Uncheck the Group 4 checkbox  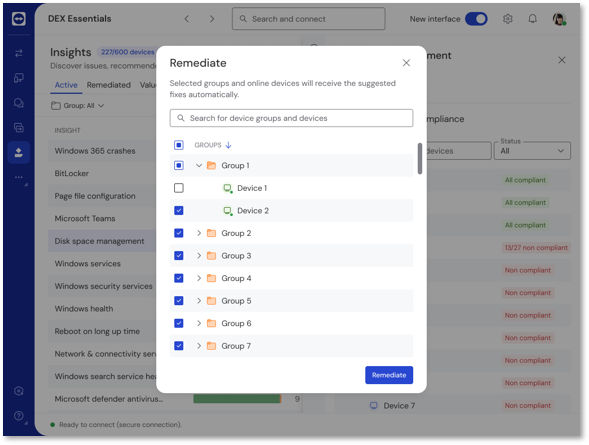pos(179,278)
